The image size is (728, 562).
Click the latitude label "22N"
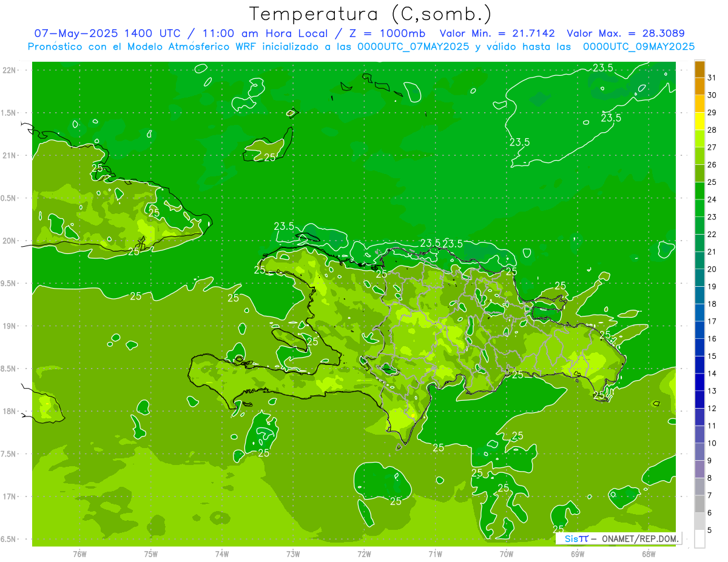pyautogui.click(x=10, y=70)
